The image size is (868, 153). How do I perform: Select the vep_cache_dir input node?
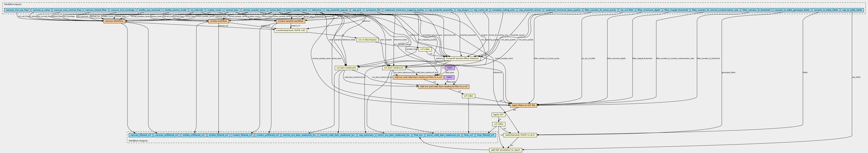point(480,10)
